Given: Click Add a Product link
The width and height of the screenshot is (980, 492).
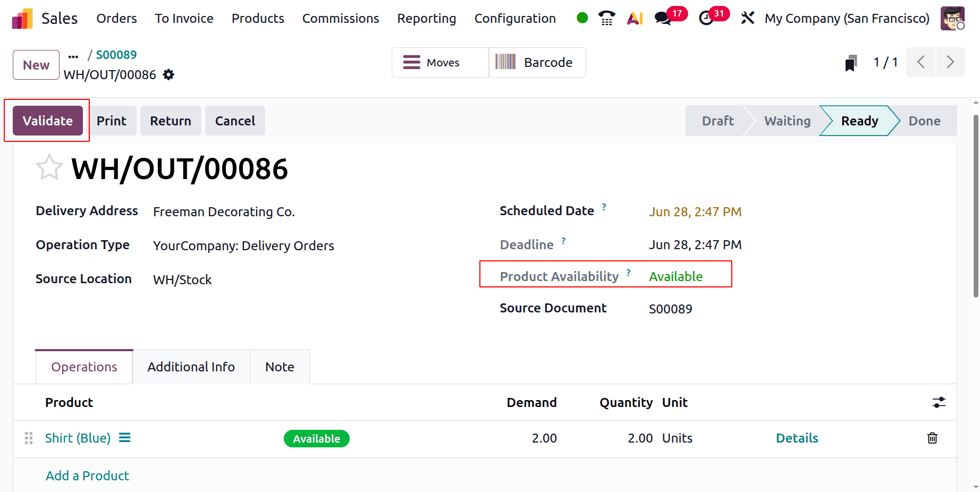Looking at the screenshot, I should 87,476.
